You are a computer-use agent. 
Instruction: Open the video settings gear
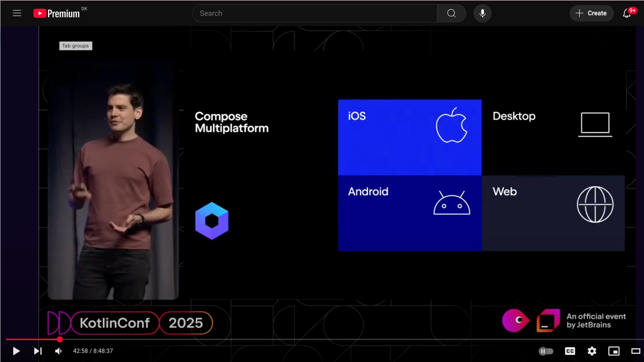(592, 351)
